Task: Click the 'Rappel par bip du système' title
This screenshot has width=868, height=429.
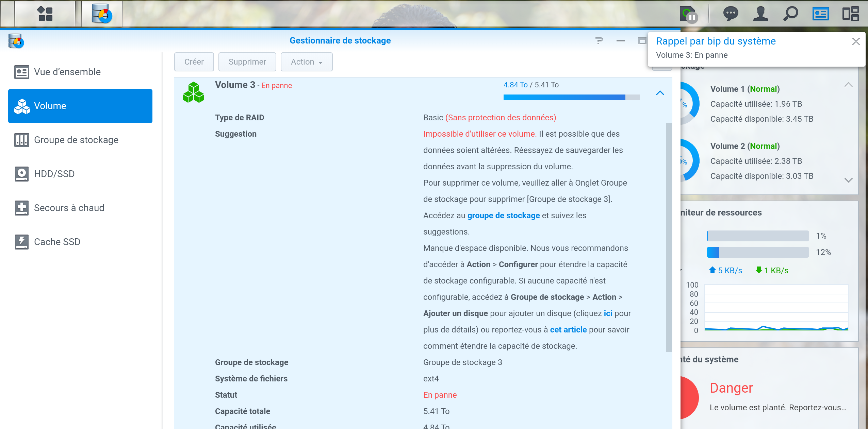Action: coord(716,41)
